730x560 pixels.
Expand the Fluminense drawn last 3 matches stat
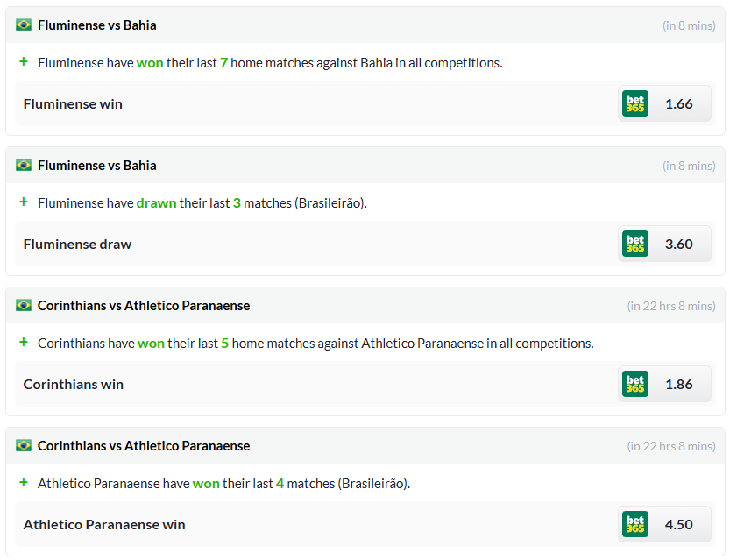pos(24,202)
